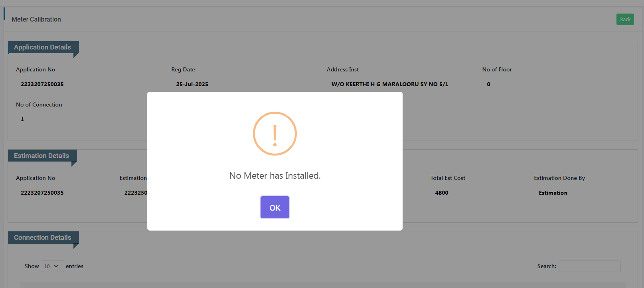This screenshot has width=644, height=288.
Task: Select the Application Details section header
Action: tap(43, 47)
